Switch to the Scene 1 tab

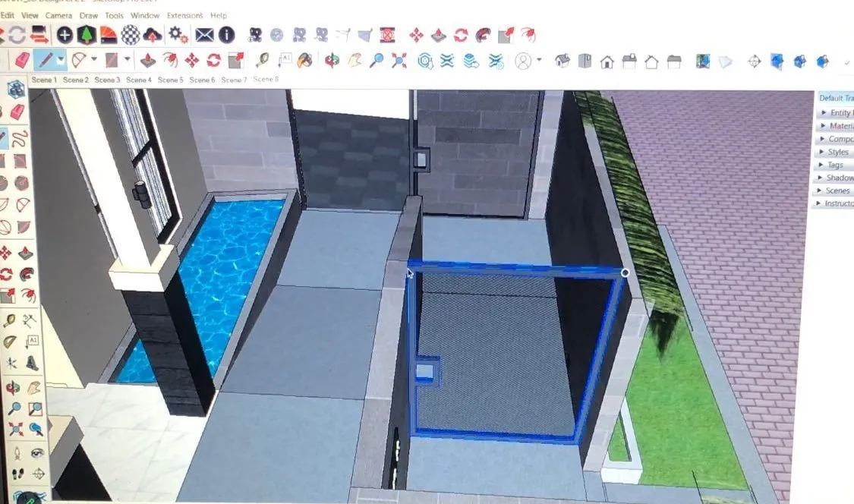(x=43, y=80)
